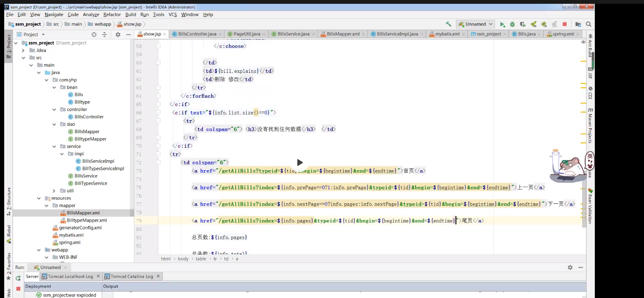Image resolution: width=644 pixels, height=298 pixels.
Task: Open Project panel settings gear
Action: (118, 34)
